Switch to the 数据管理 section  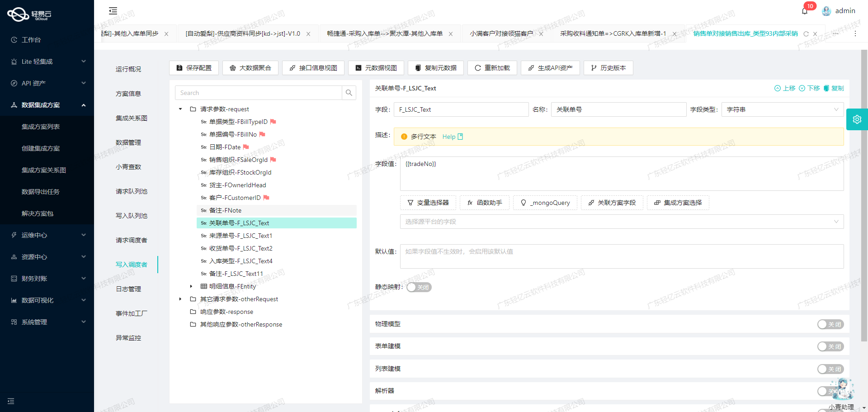coord(128,142)
